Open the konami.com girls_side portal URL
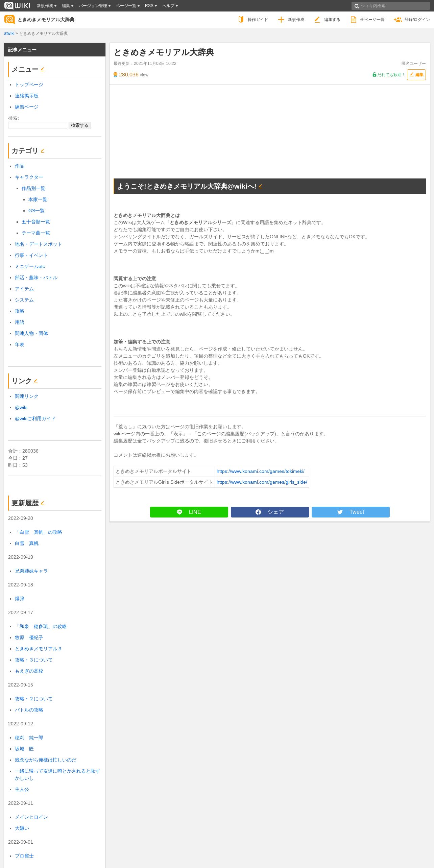This screenshot has width=434, height=868. point(262,482)
